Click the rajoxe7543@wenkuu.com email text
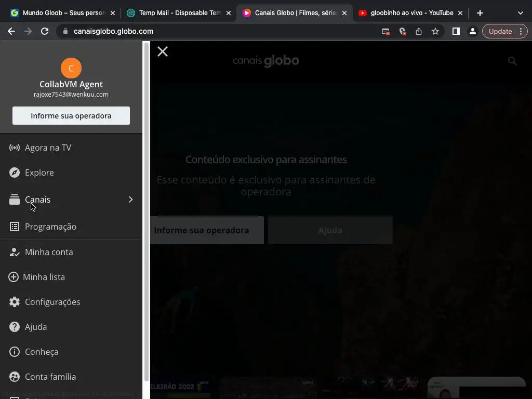This screenshot has width=532, height=399. (x=71, y=95)
